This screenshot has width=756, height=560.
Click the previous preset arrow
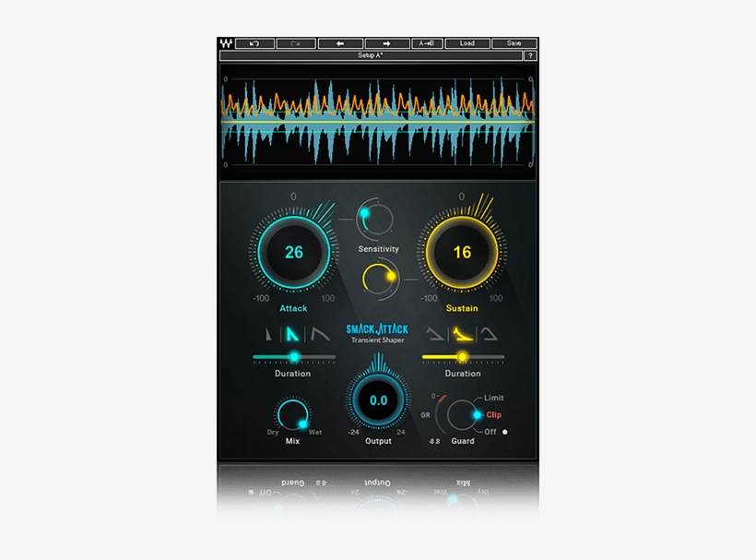[x=342, y=43]
